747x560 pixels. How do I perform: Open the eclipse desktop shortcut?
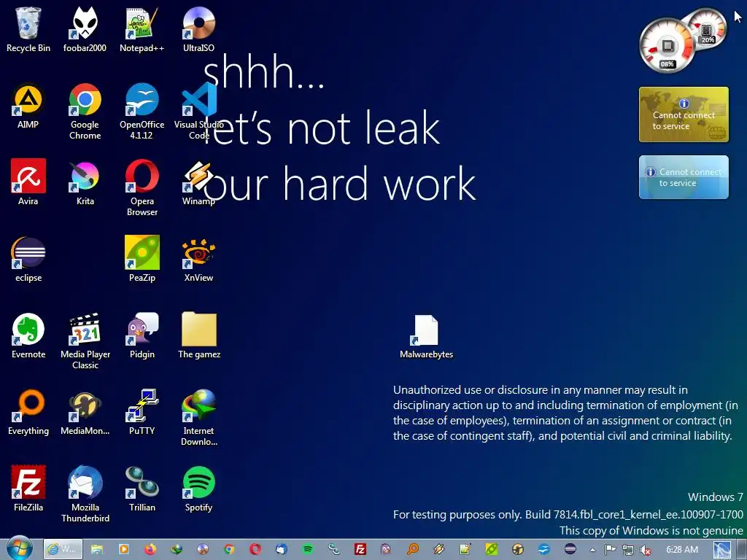pyautogui.click(x=28, y=259)
